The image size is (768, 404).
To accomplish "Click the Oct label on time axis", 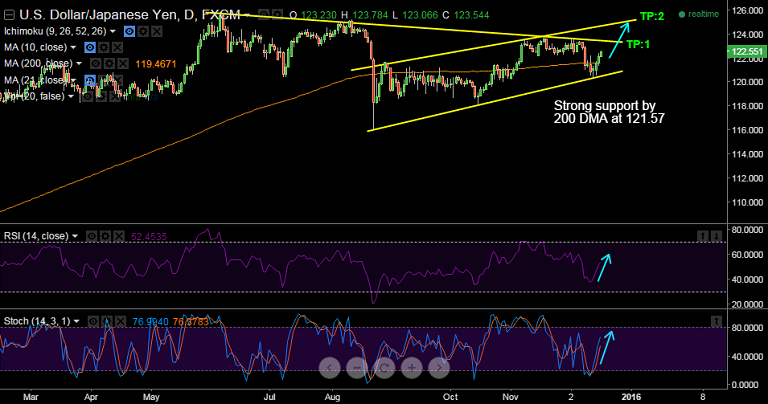I will click(450, 397).
